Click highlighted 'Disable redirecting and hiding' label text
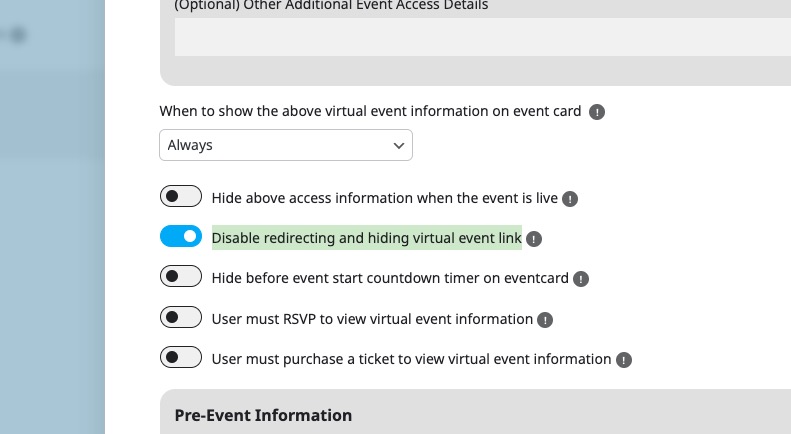The image size is (791, 434). click(x=366, y=238)
